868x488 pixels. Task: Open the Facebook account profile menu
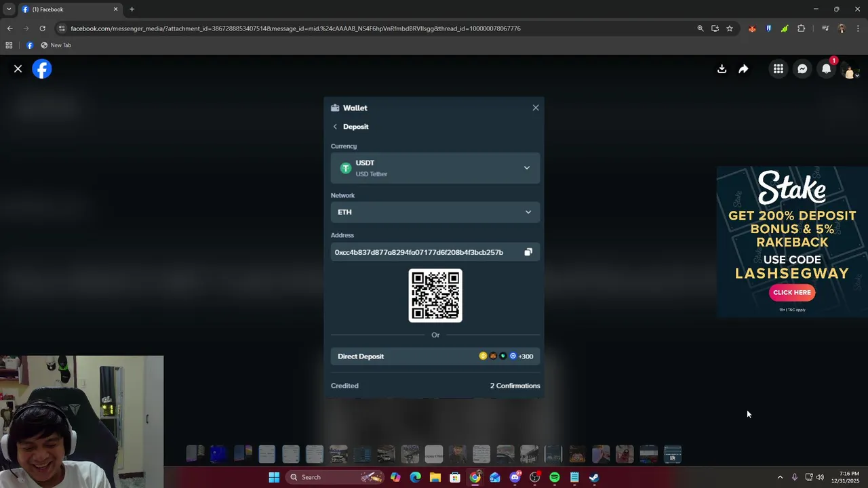click(x=850, y=70)
